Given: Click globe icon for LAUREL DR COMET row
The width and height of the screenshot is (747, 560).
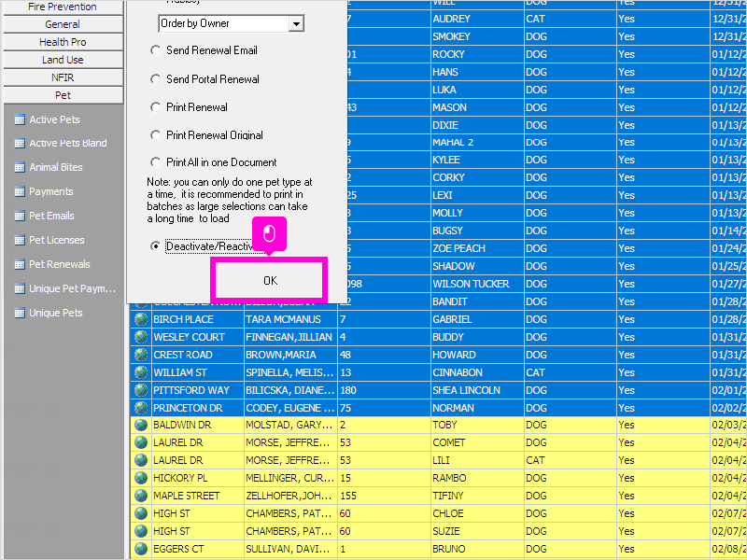Looking at the screenshot, I should (141, 442).
